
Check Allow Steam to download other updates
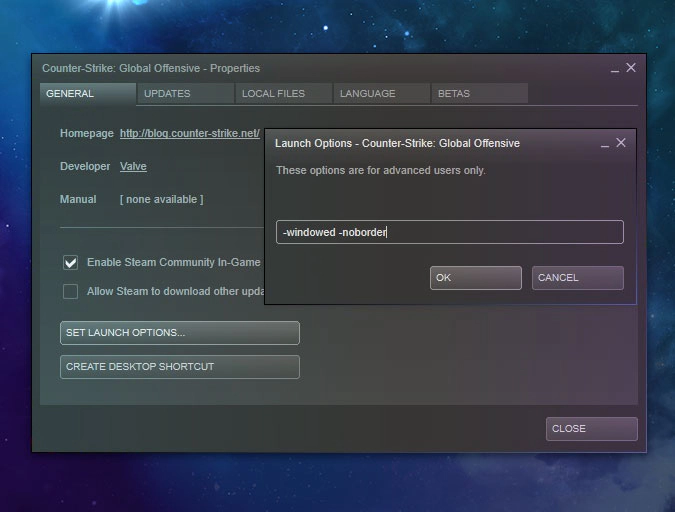coord(71,292)
